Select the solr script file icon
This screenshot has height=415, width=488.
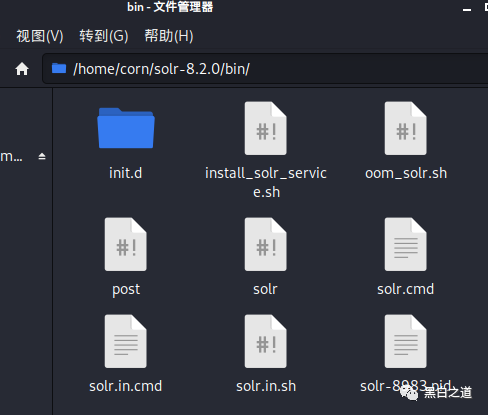coord(265,244)
